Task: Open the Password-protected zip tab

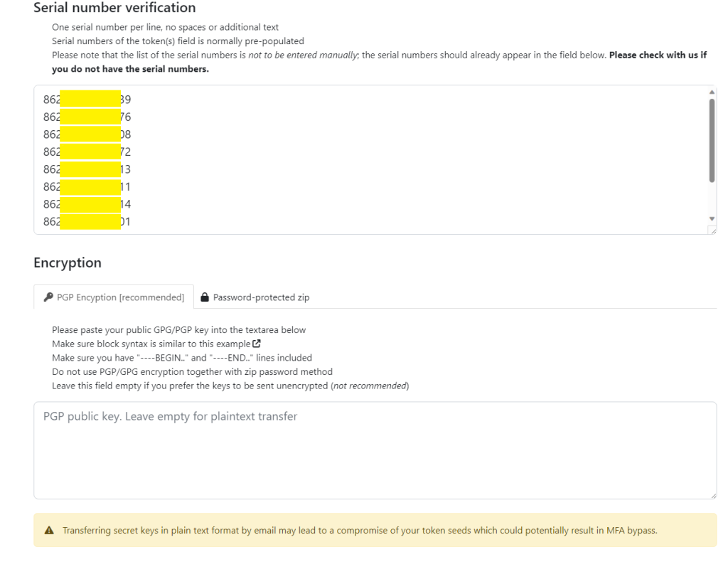Action: point(255,298)
